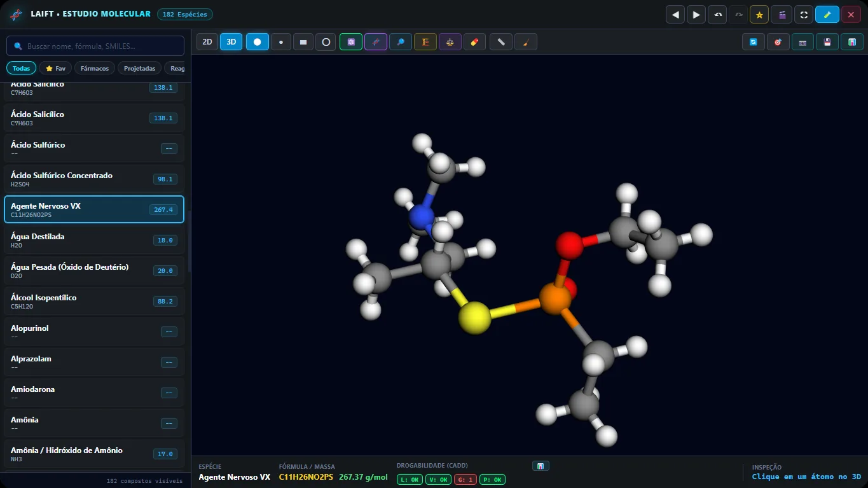Click the small chart icon beside Drogabilidade
The width and height of the screenshot is (868, 488).
pos(541,466)
